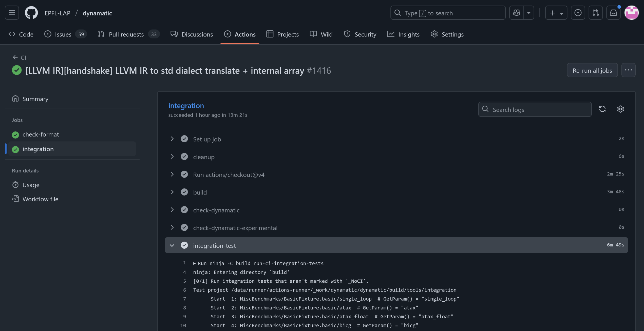View Usage details for this run

(31, 185)
